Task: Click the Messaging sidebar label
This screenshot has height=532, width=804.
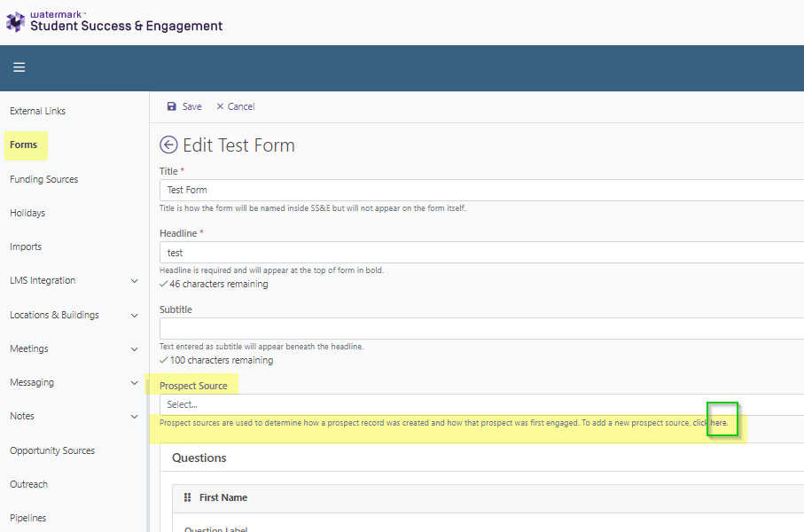Action: tap(32, 383)
